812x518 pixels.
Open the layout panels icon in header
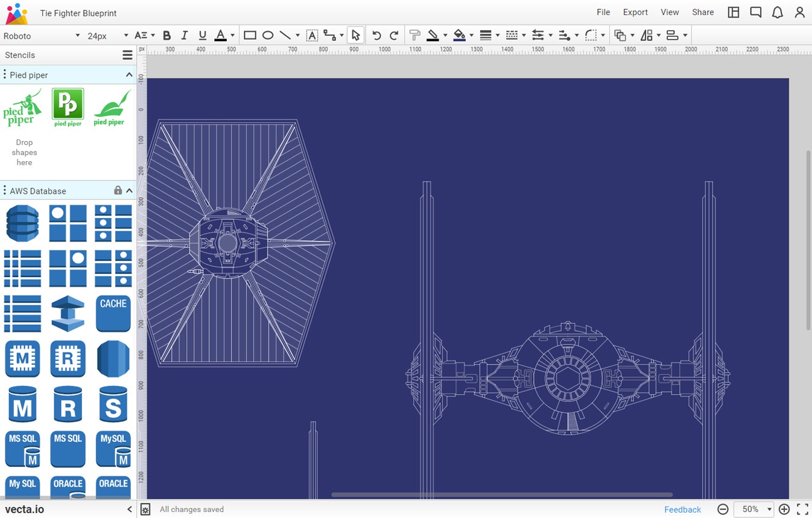click(734, 12)
